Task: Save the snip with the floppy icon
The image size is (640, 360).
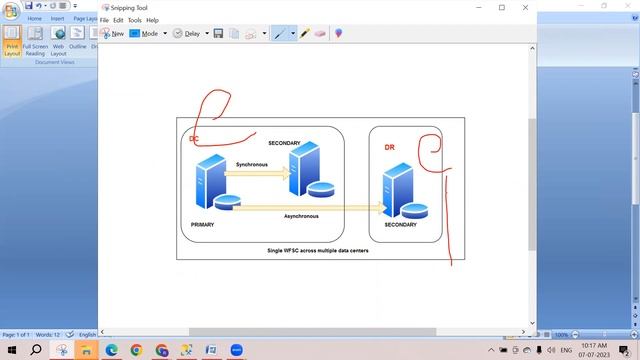Action: tap(218, 33)
